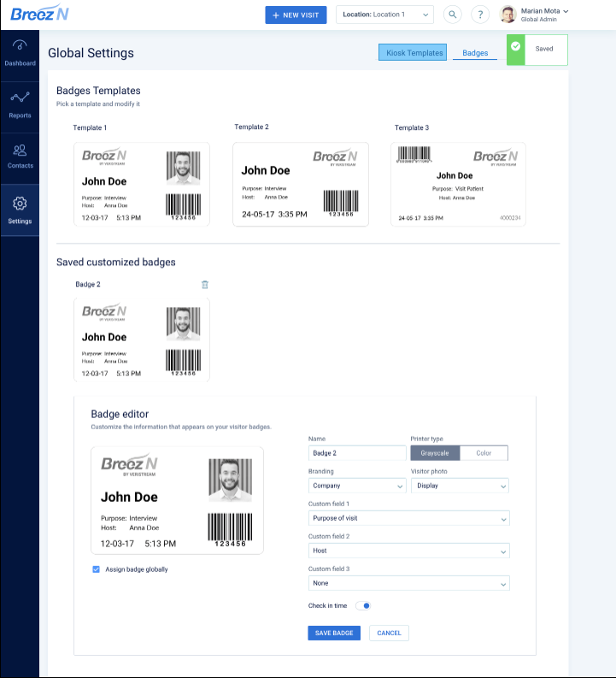Select the saved Badge 2 thumbnail
The height and width of the screenshot is (678, 616).
pyautogui.click(x=142, y=340)
